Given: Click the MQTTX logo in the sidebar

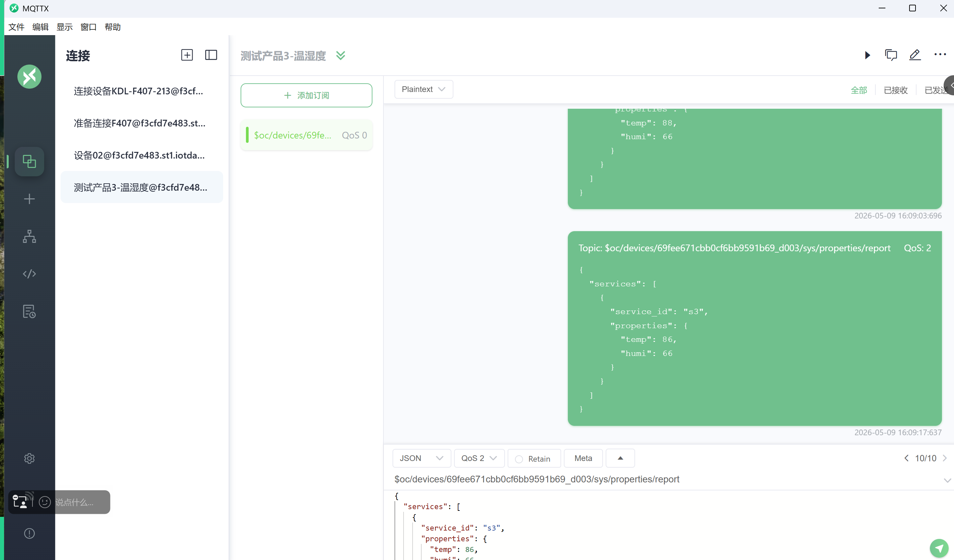Looking at the screenshot, I should pos(29,77).
